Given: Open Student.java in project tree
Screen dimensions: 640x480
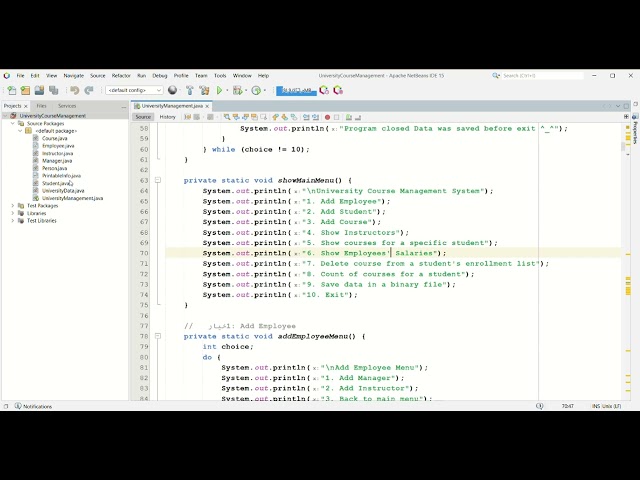Looking at the screenshot, I should pos(56,183).
